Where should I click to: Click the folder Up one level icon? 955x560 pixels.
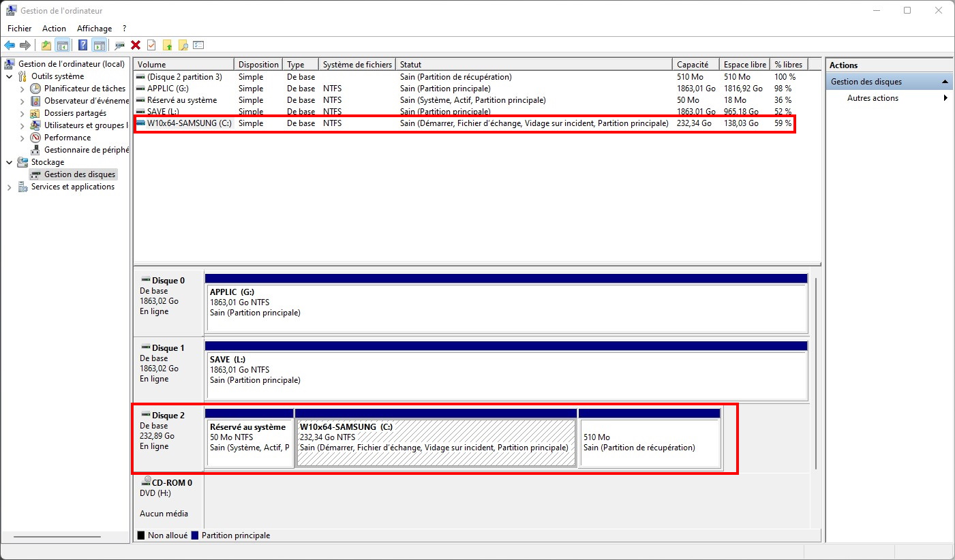[46, 46]
